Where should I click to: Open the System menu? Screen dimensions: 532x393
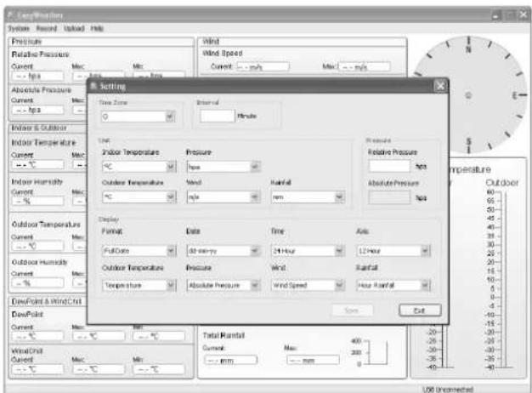(x=19, y=29)
